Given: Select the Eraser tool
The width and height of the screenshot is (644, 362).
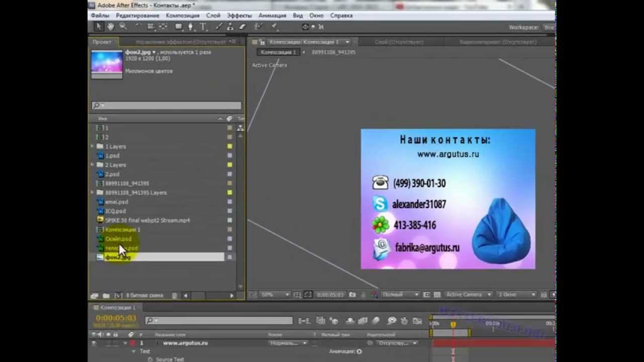Looking at the screenshot, I should click(243, 27).
